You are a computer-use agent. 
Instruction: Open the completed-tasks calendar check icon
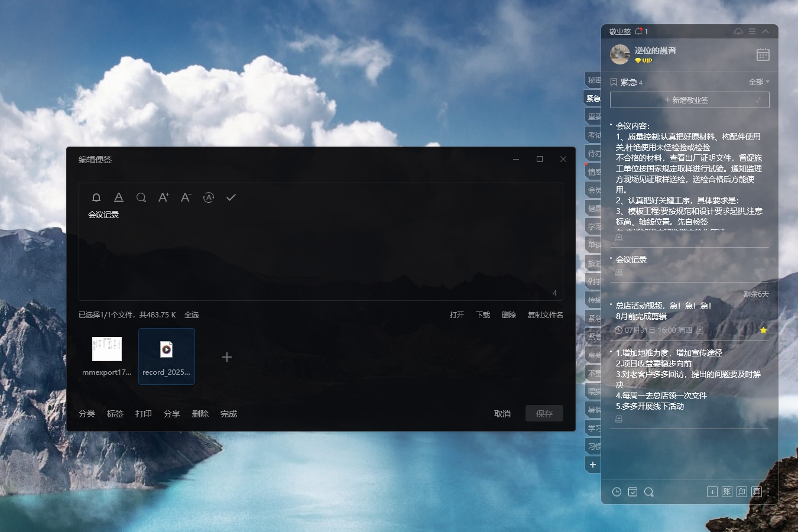point(632,492)
